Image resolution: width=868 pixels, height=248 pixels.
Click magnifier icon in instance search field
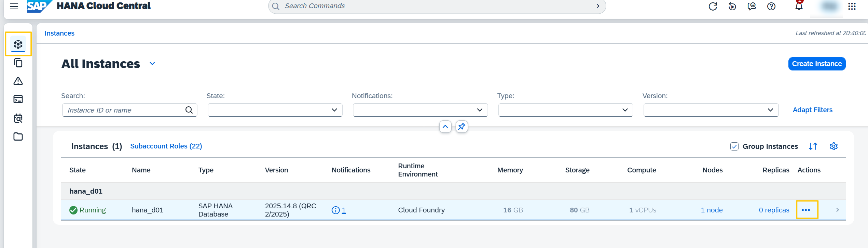point(189,110)
